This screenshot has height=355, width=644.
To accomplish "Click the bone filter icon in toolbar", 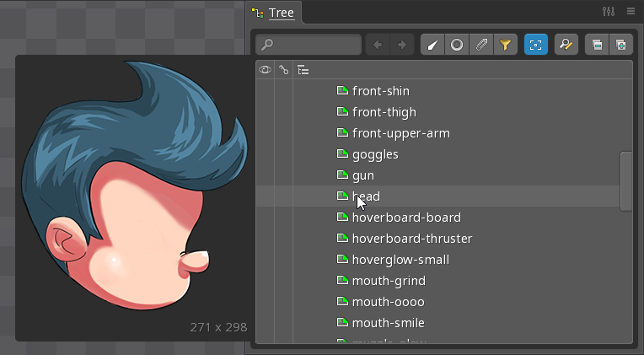I will [x=432, y=45].
